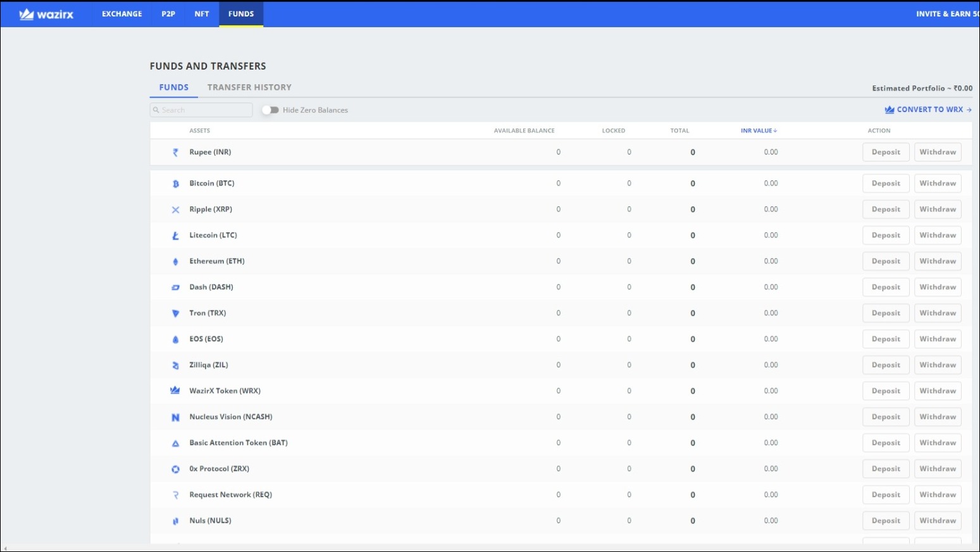Click the Locked column header
This screenshot has height=552, width=980.
tap(614, 130)
